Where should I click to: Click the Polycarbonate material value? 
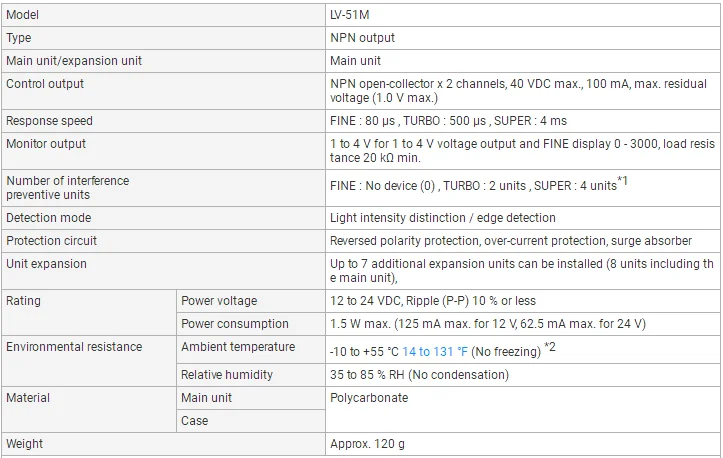pos(369,398)
